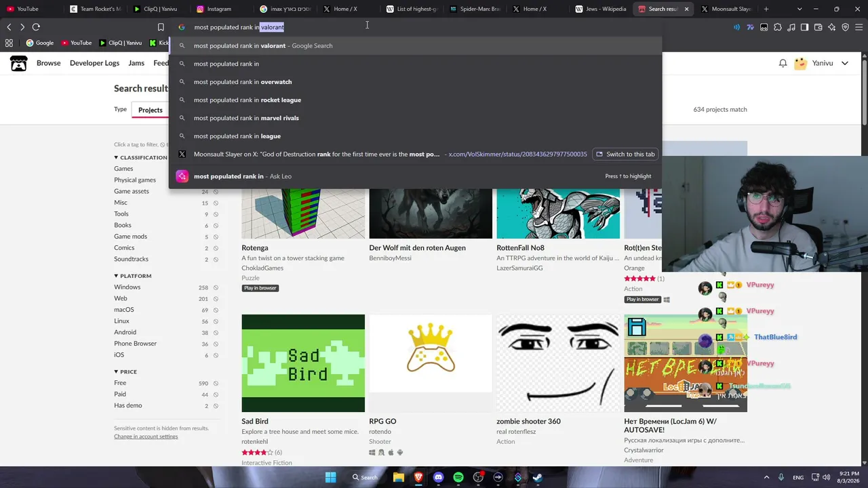Image resolution: width=868 pixels, height=488 pixels.
Task: Open the tab list dropdown arrow
Action: pos(800,9)
